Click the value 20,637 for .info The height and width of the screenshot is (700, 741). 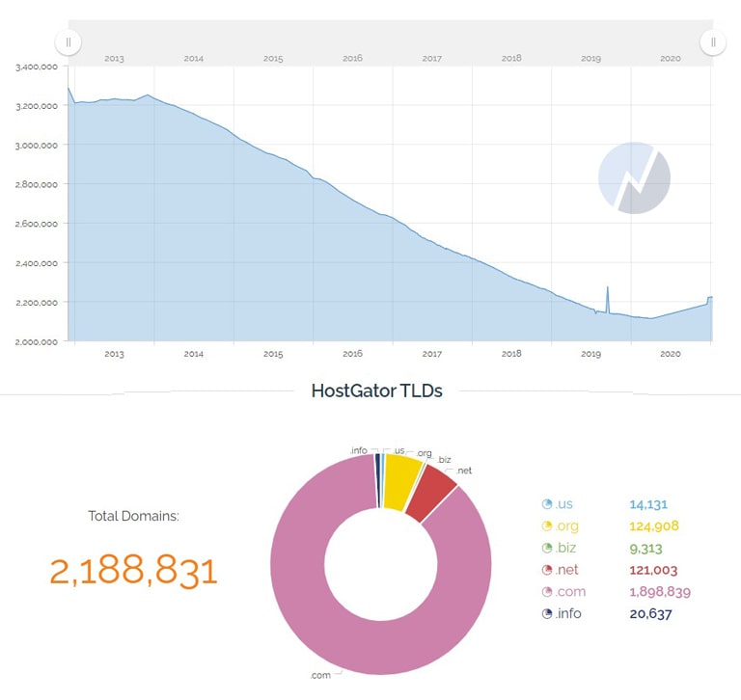point(650,613)
